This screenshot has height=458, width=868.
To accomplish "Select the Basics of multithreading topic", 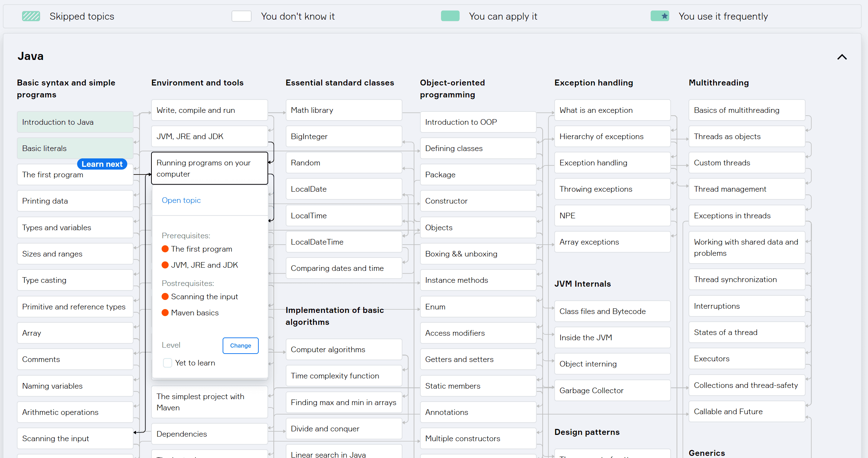I will pos(746,110).
